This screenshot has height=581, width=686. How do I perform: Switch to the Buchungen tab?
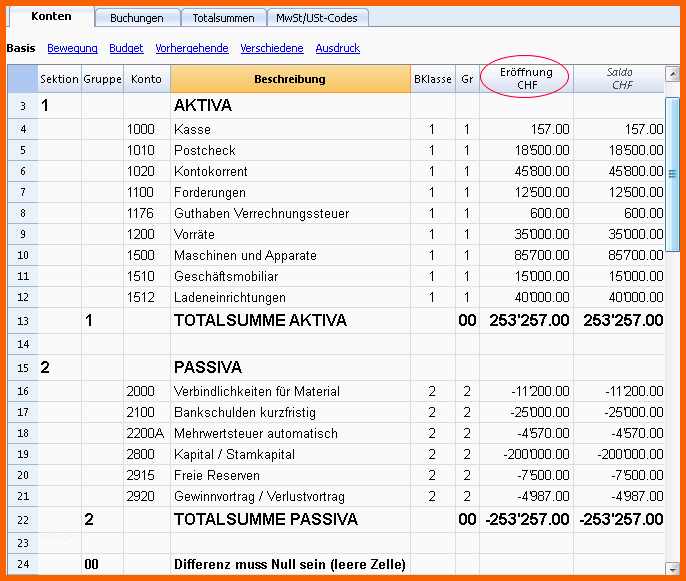tap(137, 18)
